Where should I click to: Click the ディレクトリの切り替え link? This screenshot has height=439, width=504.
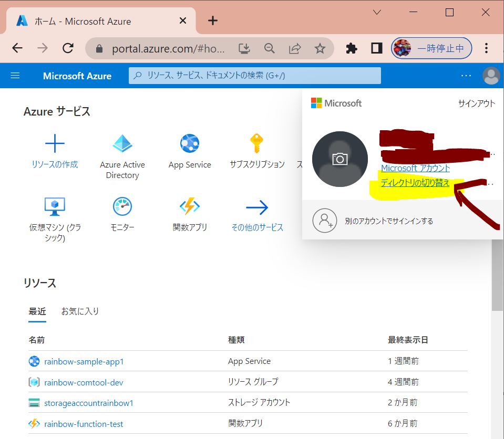tap(415, 183)
